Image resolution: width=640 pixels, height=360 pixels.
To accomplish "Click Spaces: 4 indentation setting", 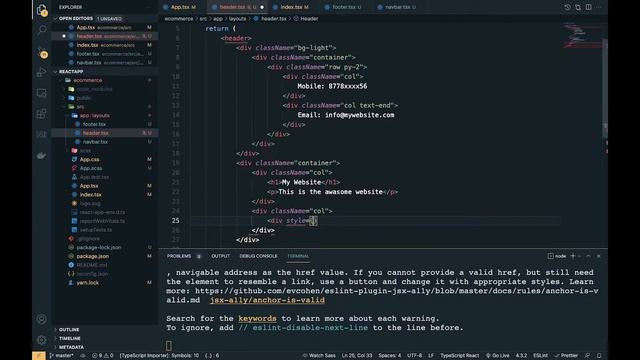I will click(x=389, y=356).
